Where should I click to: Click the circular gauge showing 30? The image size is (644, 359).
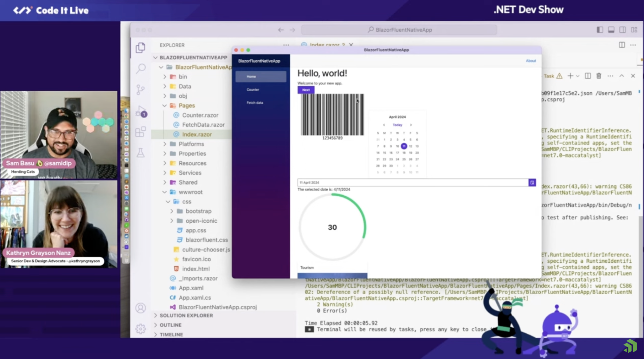pyautogui.click(x=332, y=227)
